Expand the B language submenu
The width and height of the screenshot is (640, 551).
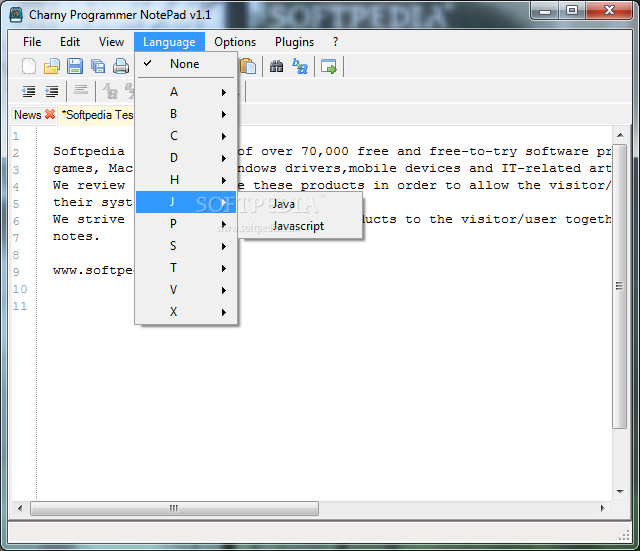coord(186,114)
